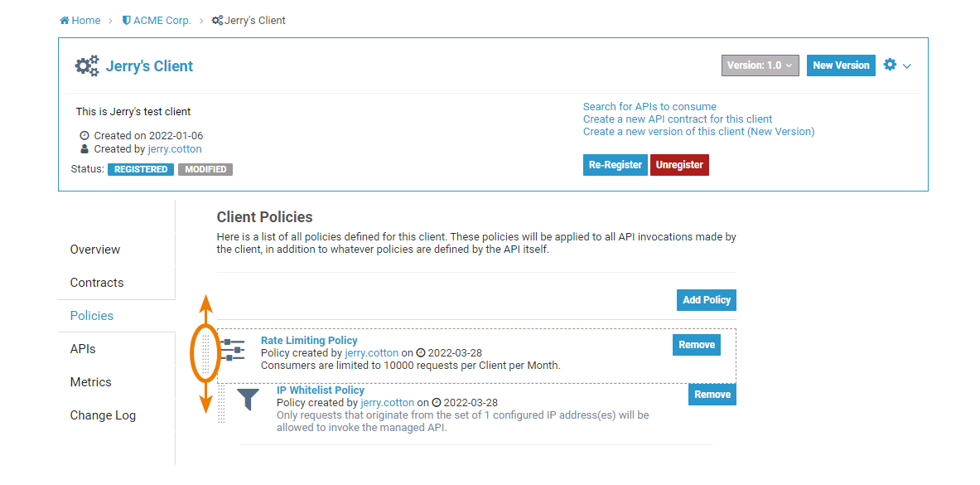Open the Contracts tab
This screenshot has height=485, width=980.
coord(97,283)
